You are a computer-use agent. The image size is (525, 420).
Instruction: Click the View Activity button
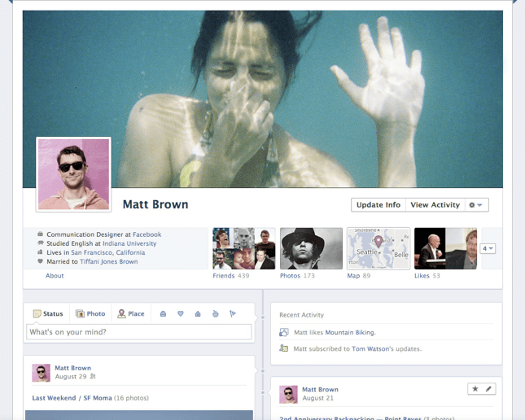435,205
